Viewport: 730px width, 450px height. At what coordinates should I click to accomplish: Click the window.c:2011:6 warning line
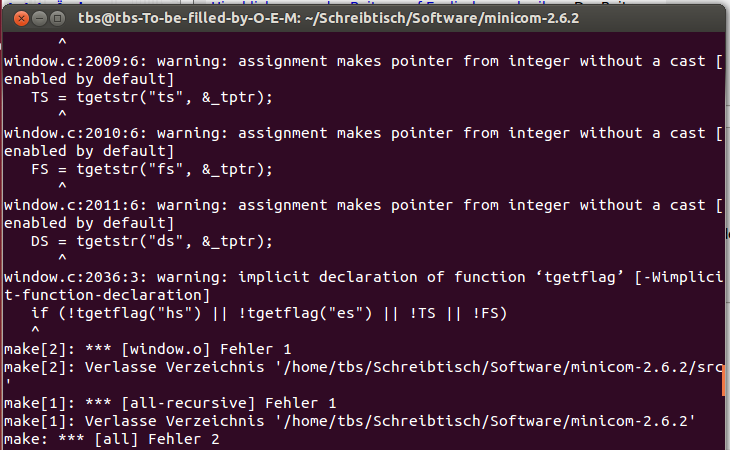pos(363,205)
